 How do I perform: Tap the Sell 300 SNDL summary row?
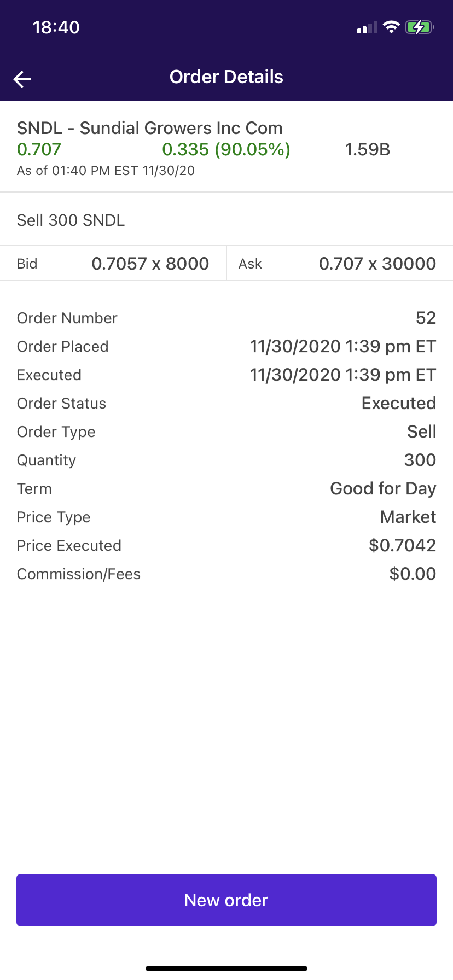[71, 220]
